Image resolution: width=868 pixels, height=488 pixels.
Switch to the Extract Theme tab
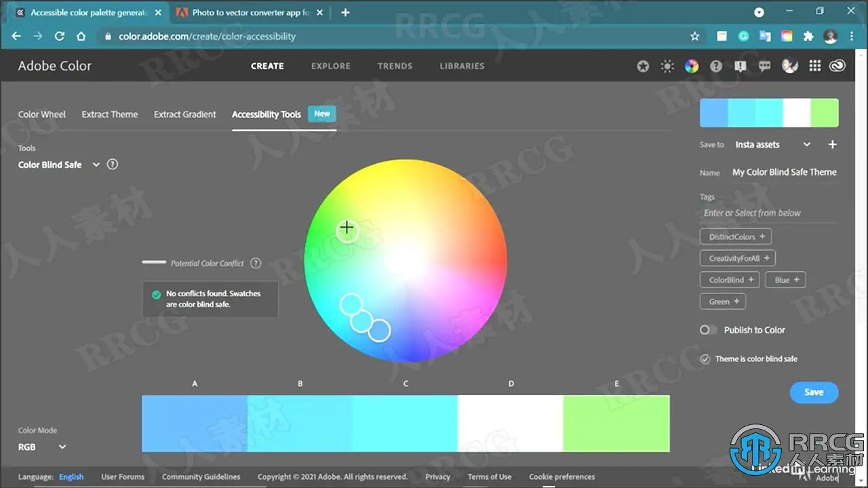tap(110, 115)
